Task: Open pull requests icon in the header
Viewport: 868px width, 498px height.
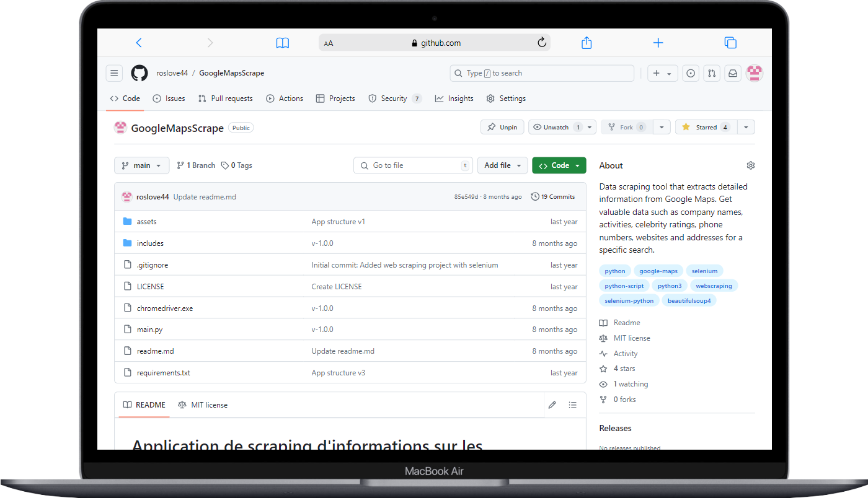Action: (x=712, y=73)
